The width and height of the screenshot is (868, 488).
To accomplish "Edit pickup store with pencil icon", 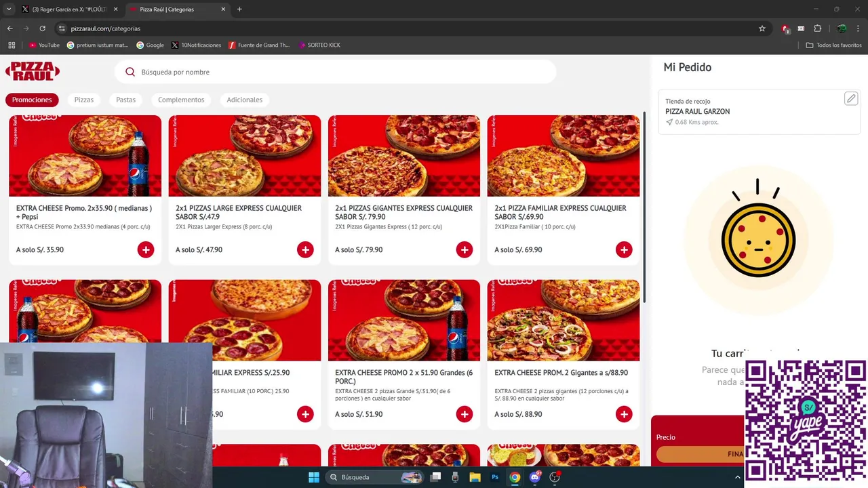I will [851, 99].
